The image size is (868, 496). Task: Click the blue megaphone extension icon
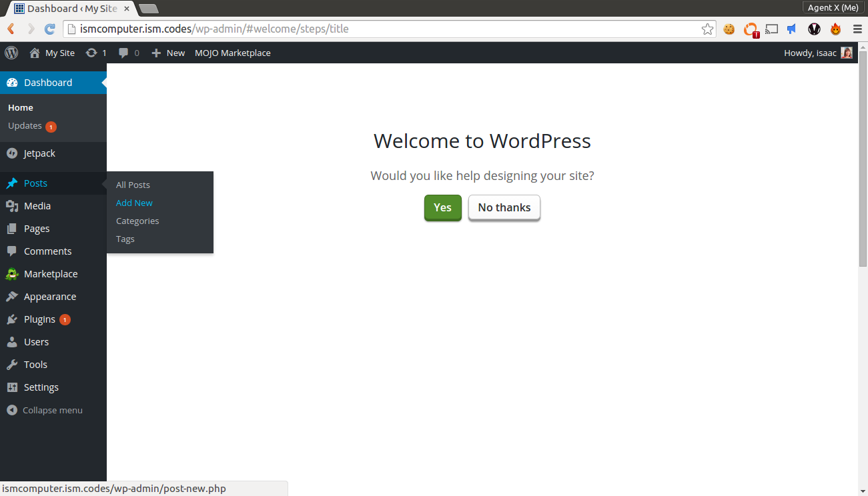(792, 29)
